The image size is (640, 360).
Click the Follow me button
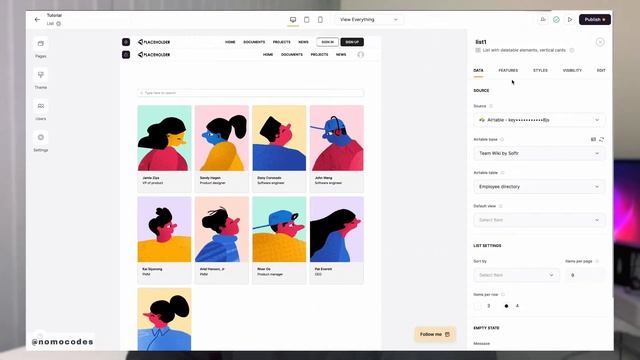point(435,334)
